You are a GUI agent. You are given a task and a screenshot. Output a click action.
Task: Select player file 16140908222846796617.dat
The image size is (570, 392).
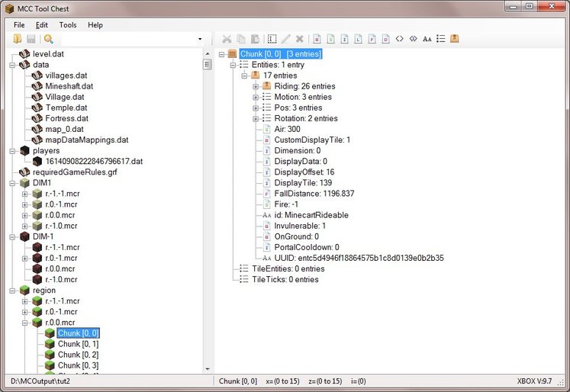coord(94,162)
